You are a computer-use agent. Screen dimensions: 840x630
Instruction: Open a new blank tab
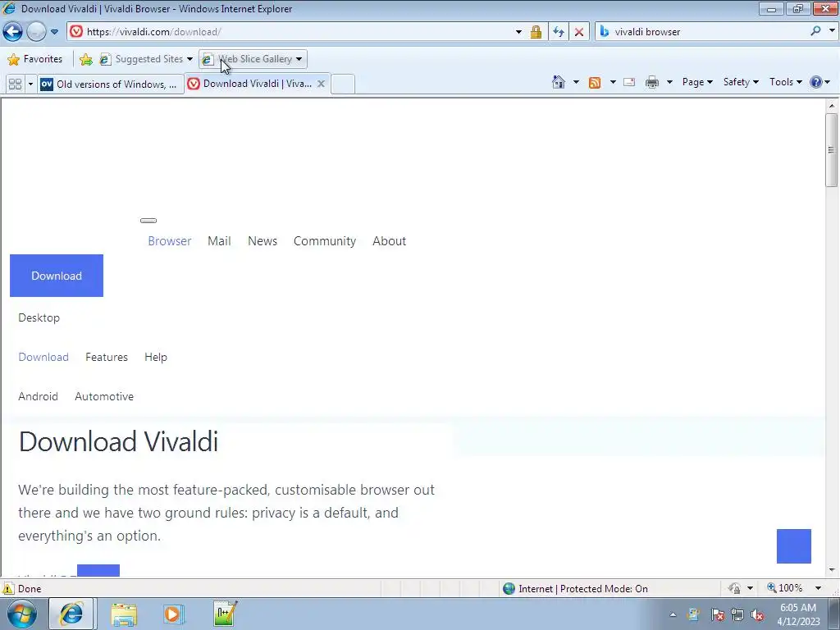(x=343, y=84)
